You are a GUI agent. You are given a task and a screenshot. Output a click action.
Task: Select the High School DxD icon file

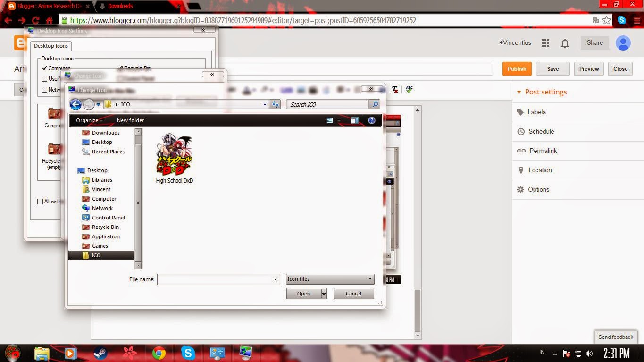[x=175, y=158]
